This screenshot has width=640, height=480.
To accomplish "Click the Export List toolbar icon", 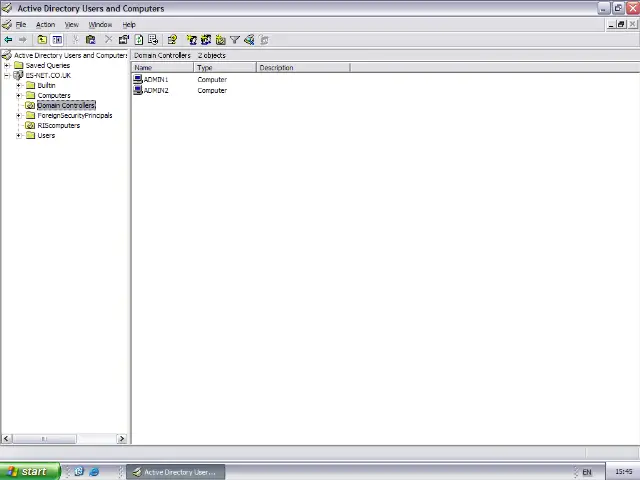I will coord(153,40).
